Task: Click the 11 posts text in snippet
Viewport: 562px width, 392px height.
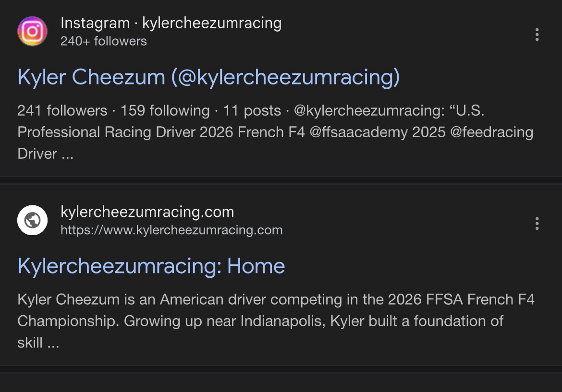Action: 252,111
